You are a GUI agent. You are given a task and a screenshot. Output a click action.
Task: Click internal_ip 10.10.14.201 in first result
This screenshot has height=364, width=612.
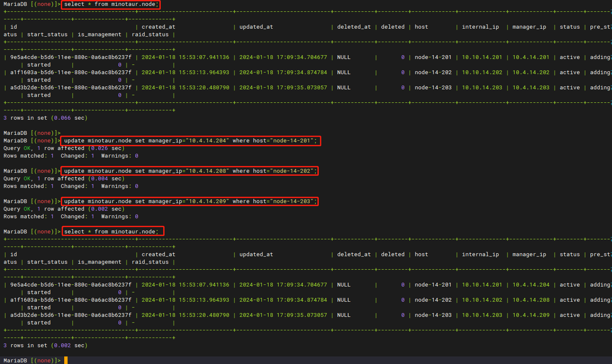pyautogui.click(x=482, y=57)
